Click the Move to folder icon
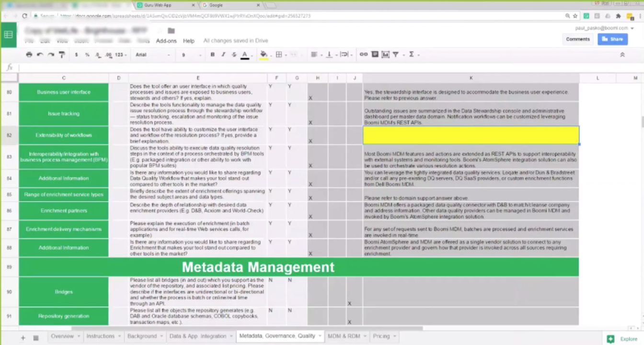644x345 pixels. tap(171, 31)
